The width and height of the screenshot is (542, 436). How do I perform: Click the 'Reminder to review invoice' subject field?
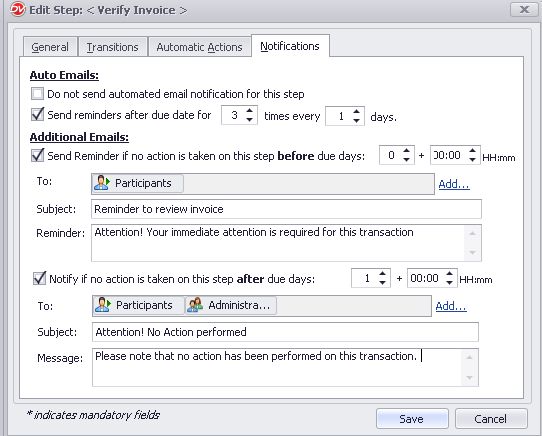pos(286,209)
